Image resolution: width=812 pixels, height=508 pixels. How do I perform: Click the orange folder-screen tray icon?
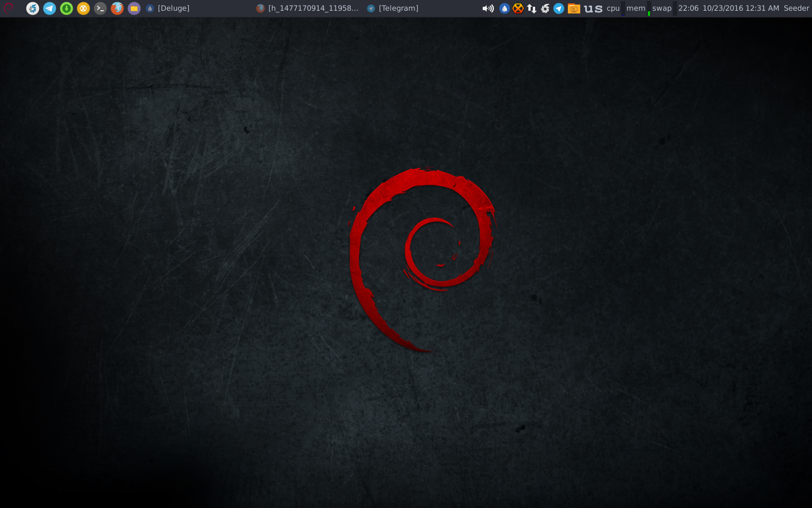pos(574,8)
